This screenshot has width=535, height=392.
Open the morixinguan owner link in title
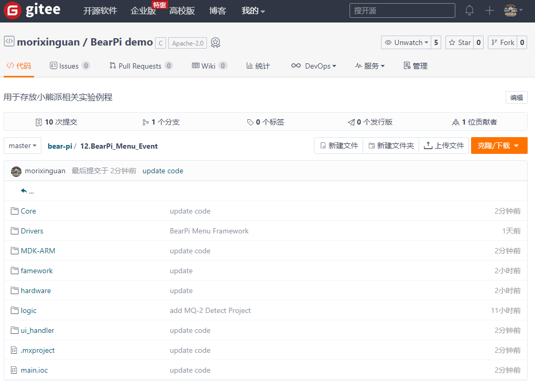pyautogui.click(x=48, y=42)
